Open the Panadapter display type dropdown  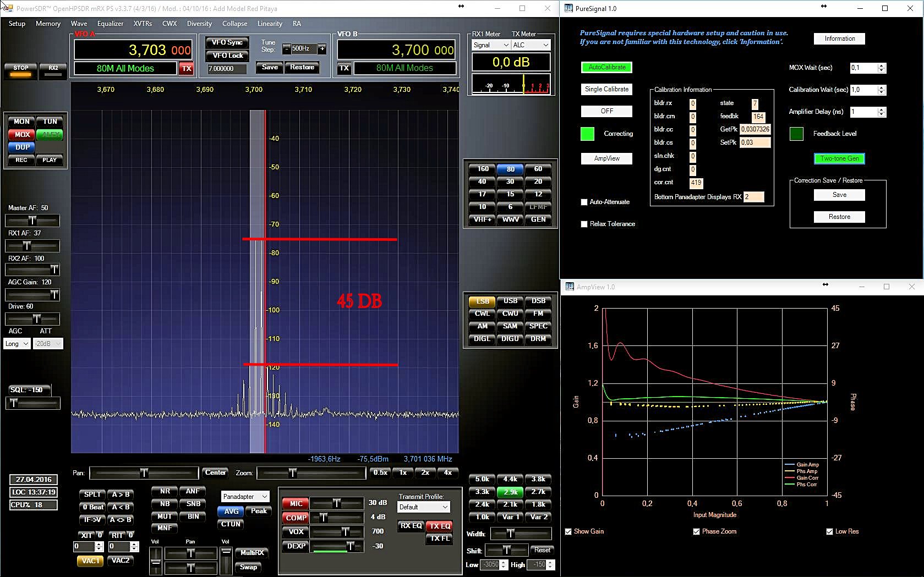coord(245,497)
